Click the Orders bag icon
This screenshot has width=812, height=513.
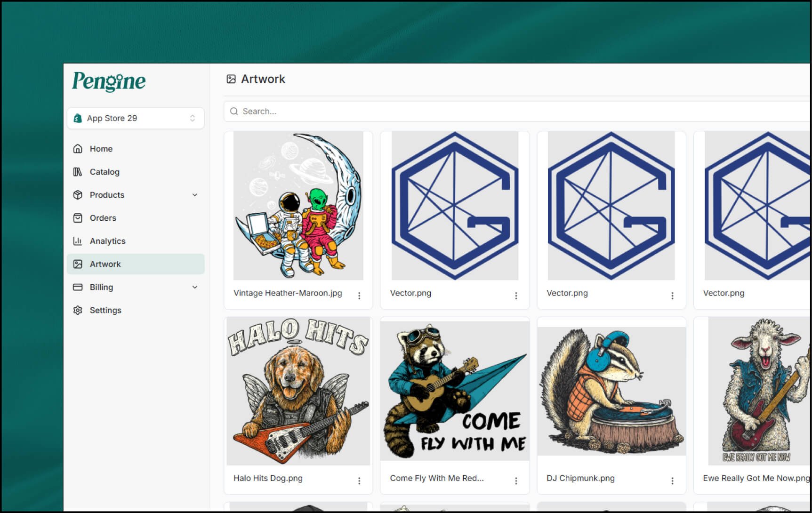click(x=78, y=218)
